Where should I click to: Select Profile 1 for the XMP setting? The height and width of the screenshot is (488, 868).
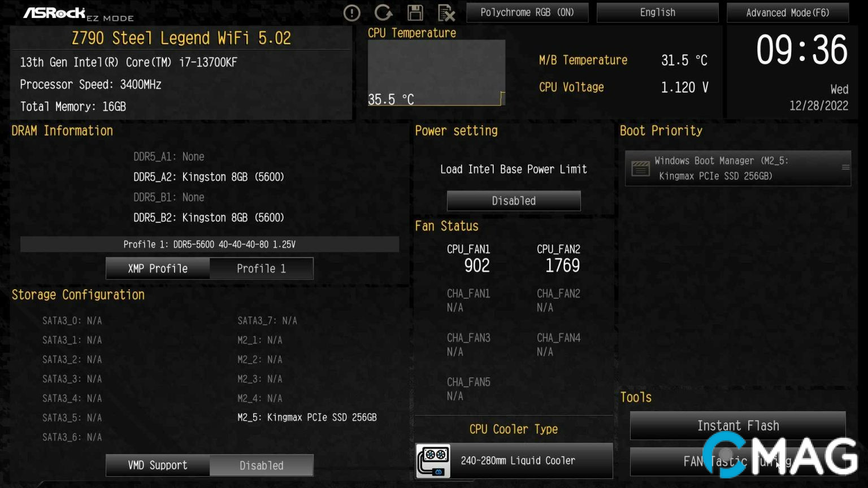[261, 268]
